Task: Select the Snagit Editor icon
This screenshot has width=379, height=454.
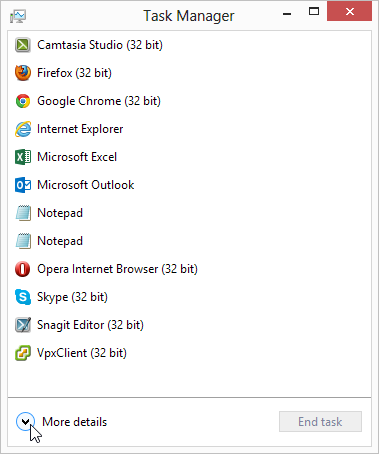Action: (x=23, y=325)
